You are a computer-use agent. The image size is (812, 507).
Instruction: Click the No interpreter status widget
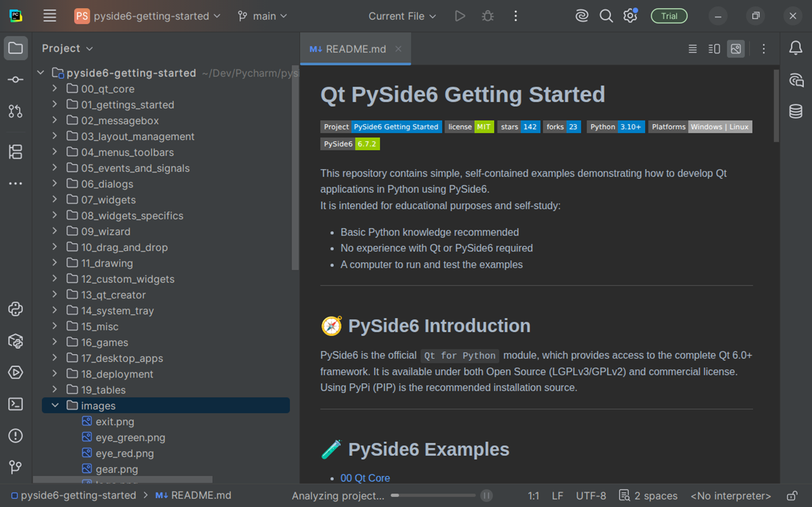(731, 496)
